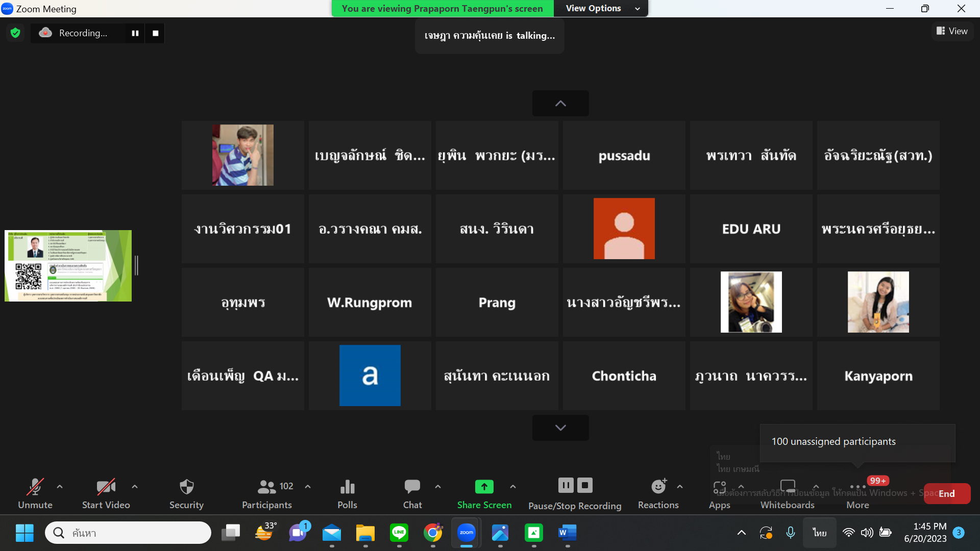The height and width of the screenshot is (551, 980).
Task: Open the Reactions menu
Action: 658,494
